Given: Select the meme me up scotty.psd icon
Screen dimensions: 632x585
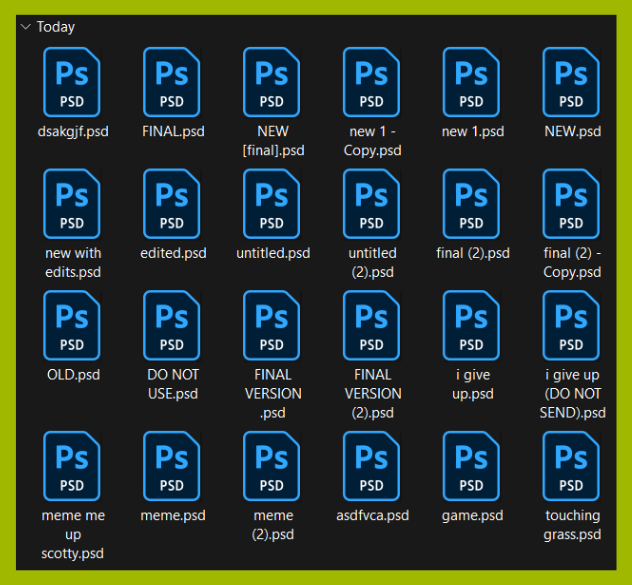Looking at the screenshot, I should tap(72, 466).
